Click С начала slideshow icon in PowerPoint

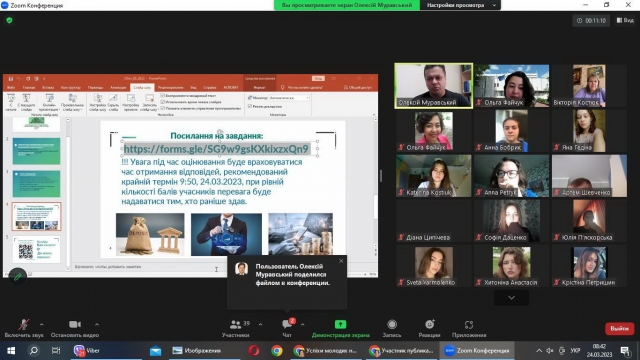tap(11, 102)
